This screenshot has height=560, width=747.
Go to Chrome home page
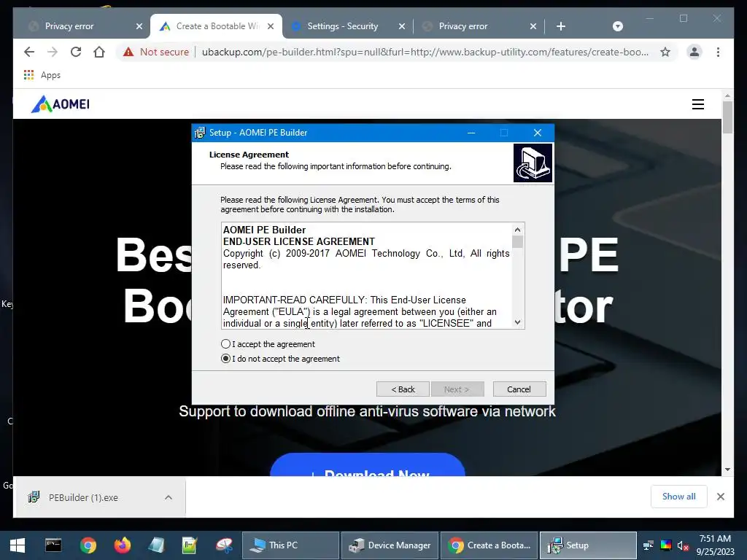(99, 52)
